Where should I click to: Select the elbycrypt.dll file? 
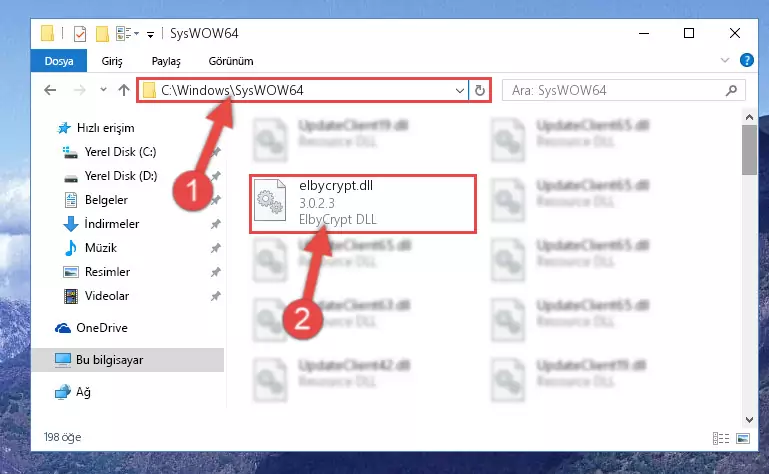tap(363, 203)
